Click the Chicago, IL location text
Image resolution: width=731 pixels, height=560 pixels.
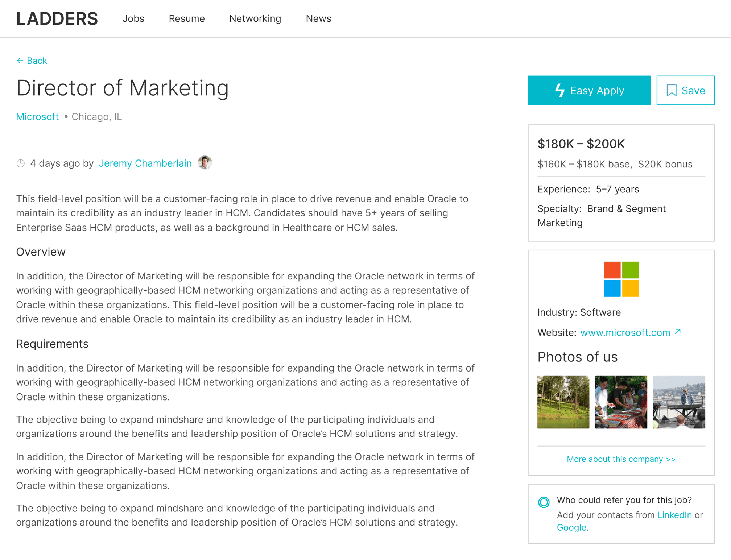point(96,117)
